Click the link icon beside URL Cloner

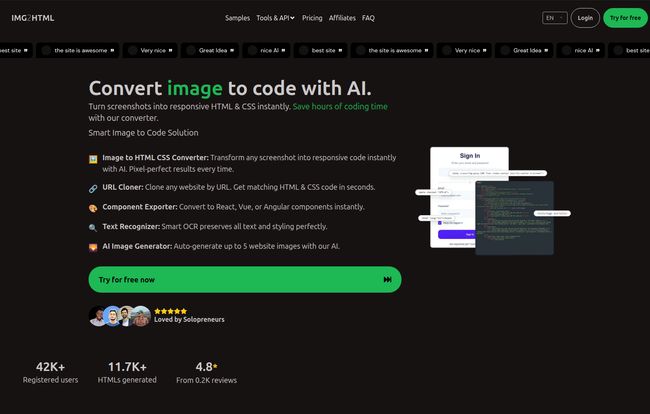(93, 189)
